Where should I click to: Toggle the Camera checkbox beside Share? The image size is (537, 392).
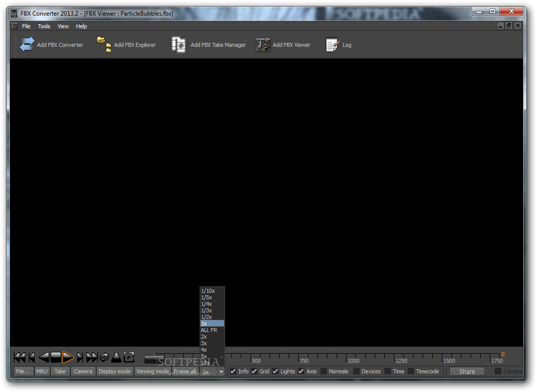(x=498, y=371)
